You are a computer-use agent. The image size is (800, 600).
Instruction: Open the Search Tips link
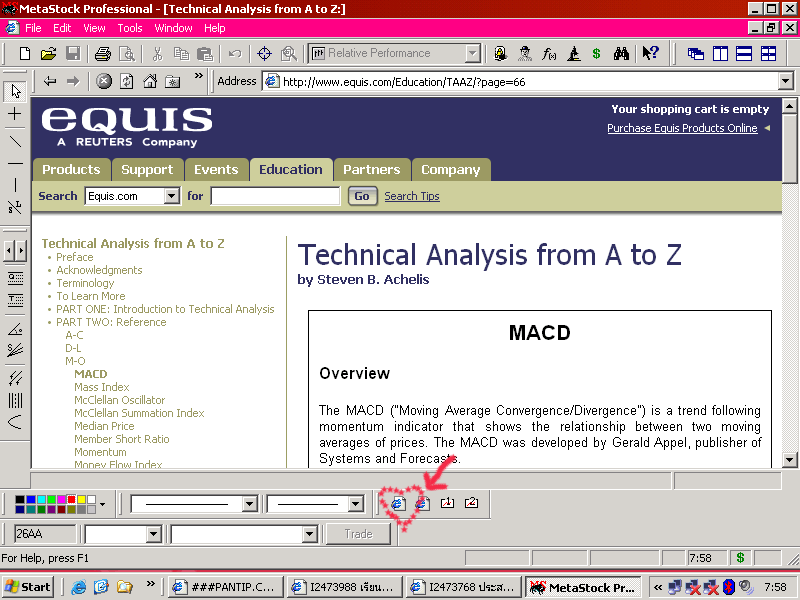[412, 196]
